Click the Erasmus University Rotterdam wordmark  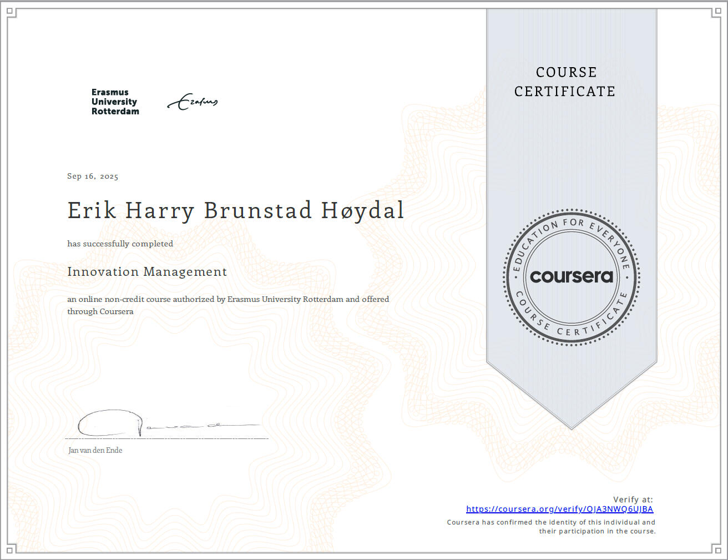click(115, 102)
